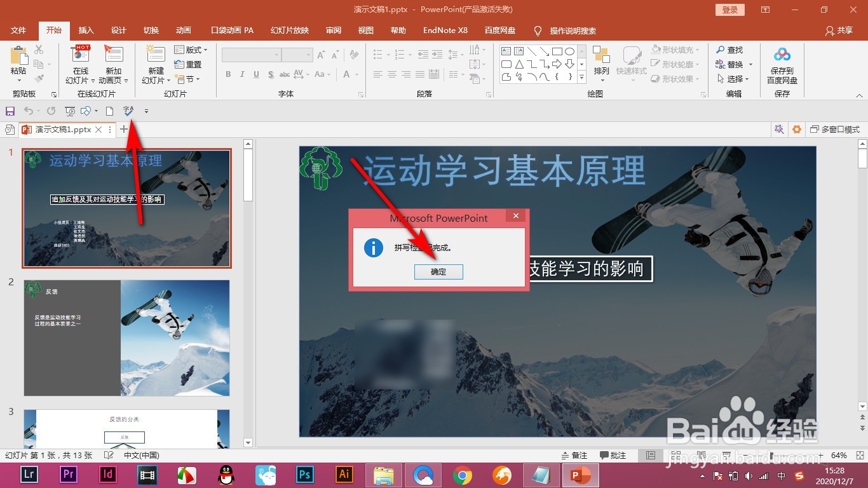868x488 pixels.
Task: Open Photoshop from the taskbar
Action: (305, 475)
